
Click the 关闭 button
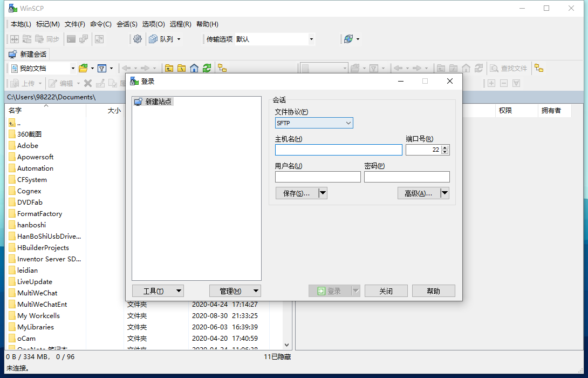(386, 291)
